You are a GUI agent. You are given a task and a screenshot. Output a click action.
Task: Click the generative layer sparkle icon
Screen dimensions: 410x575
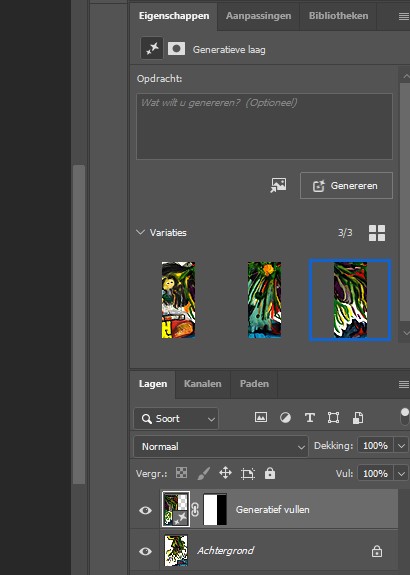coord(152,49)
